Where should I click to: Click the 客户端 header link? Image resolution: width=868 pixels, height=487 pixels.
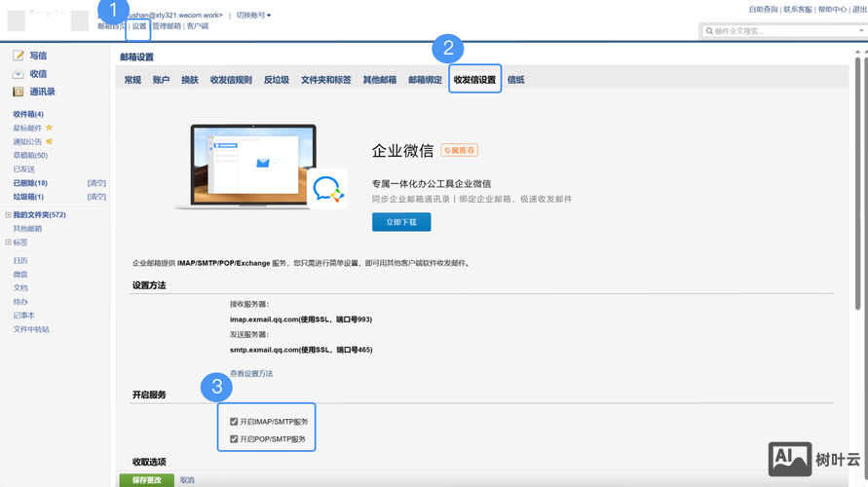tap(198, 26)
